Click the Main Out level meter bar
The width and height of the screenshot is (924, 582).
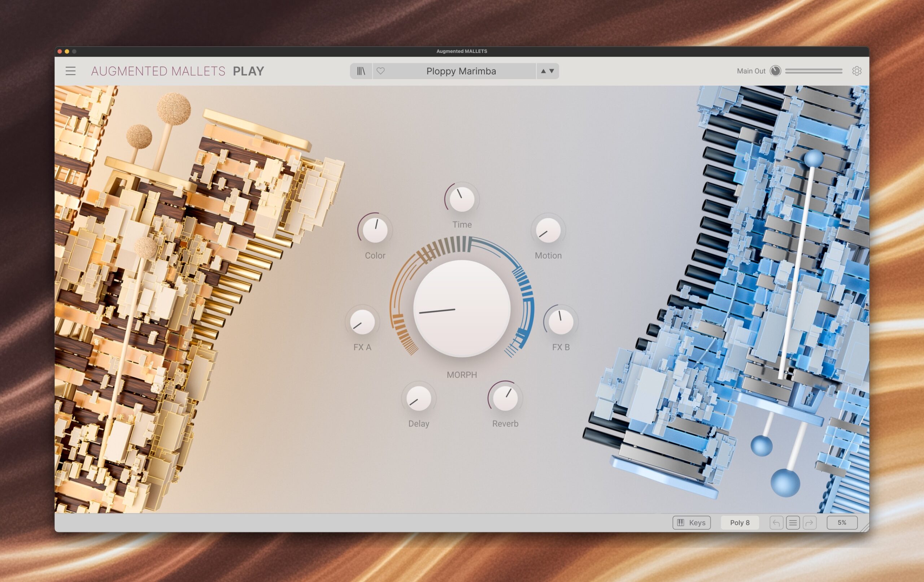click(x=814, y=71)
